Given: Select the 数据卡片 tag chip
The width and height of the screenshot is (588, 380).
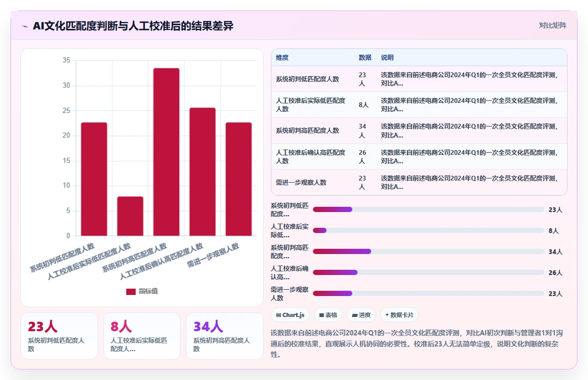Looking at the screenshot, I should tap(400, 315).
